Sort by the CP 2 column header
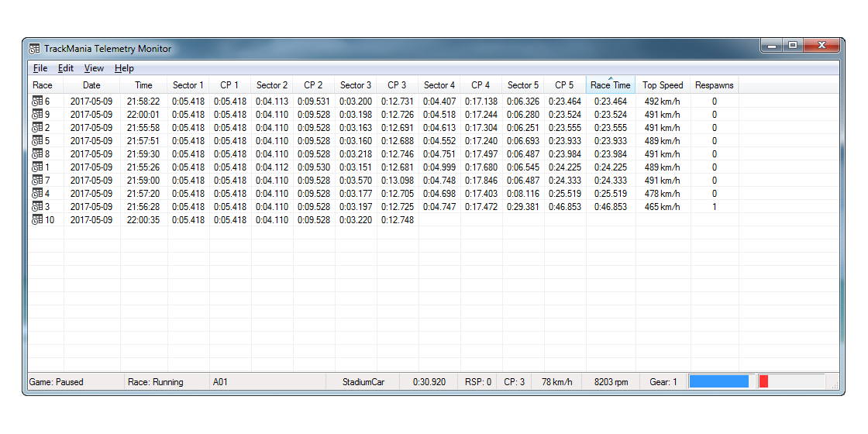 pos(313,85)
